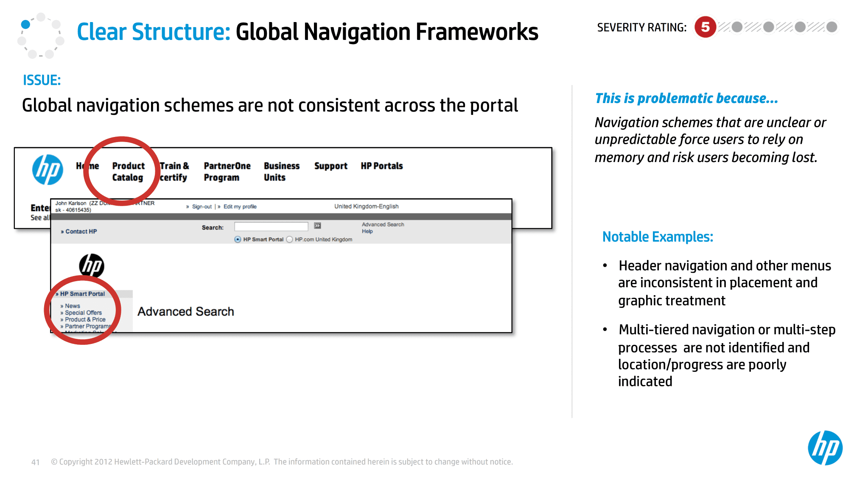Select the HP Smart Portal radio button

tap(238, 240)
